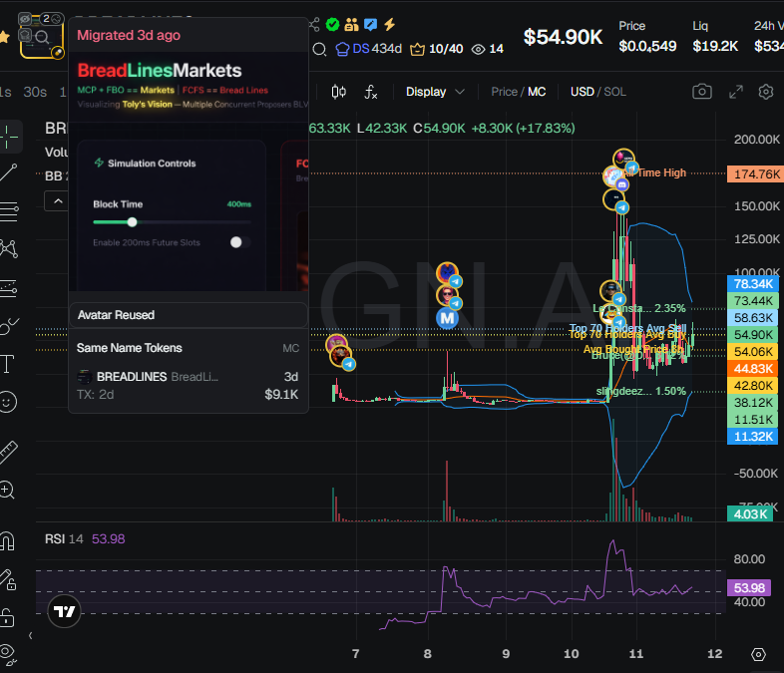Toggle lock all drawings
784x673 pixels.
tap(7, 617)
